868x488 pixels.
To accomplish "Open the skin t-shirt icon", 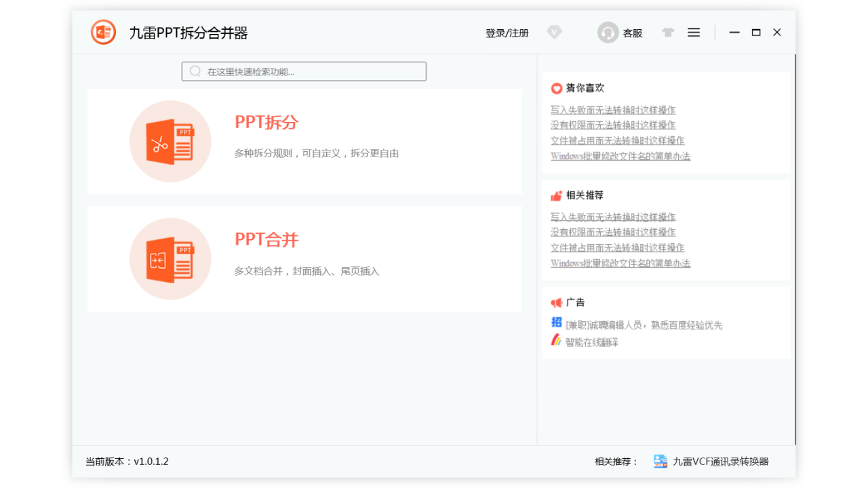I will (x=668, y=33).
